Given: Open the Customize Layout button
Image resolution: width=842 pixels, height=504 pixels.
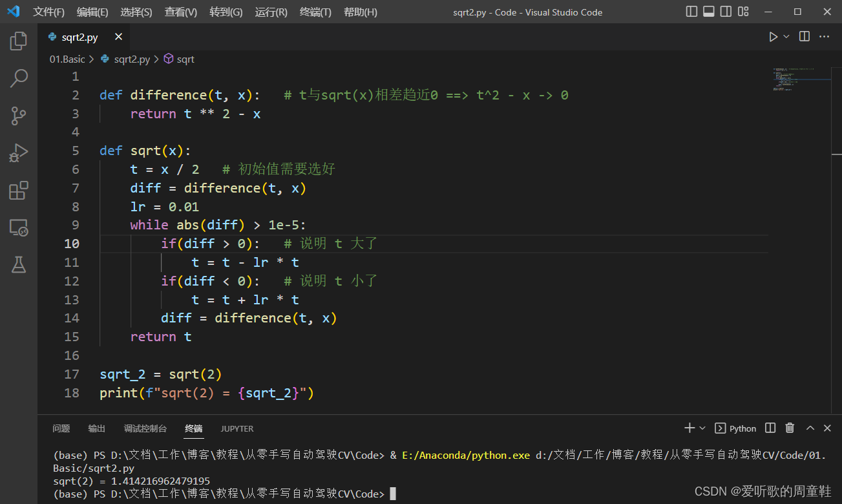Looking at the screenshot, I should click(744, 12).
